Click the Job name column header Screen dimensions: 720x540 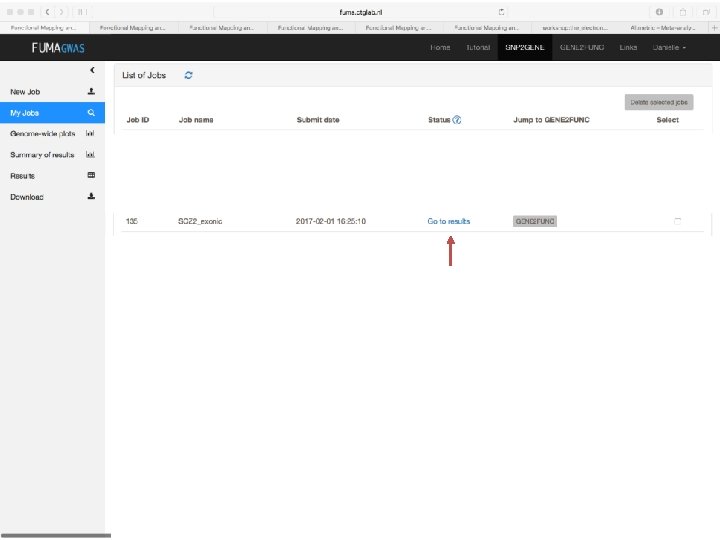(x=196, y=120)
